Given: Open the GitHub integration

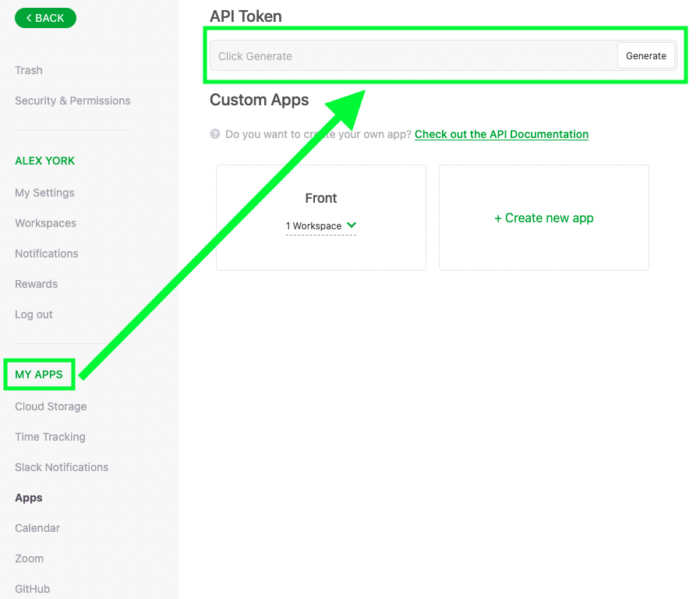Looking at the screenshot, I should (32, 589).
